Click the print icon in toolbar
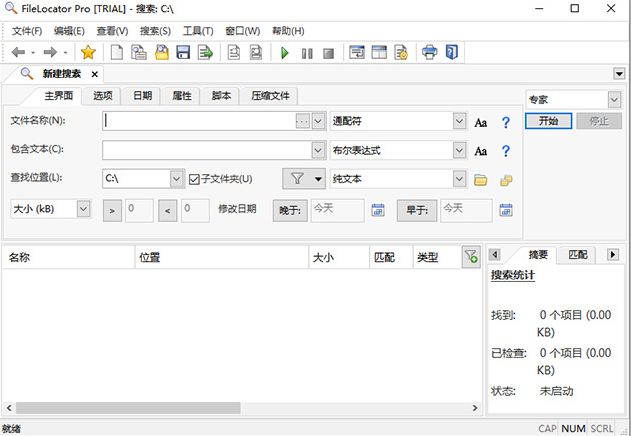 point(429,52)
